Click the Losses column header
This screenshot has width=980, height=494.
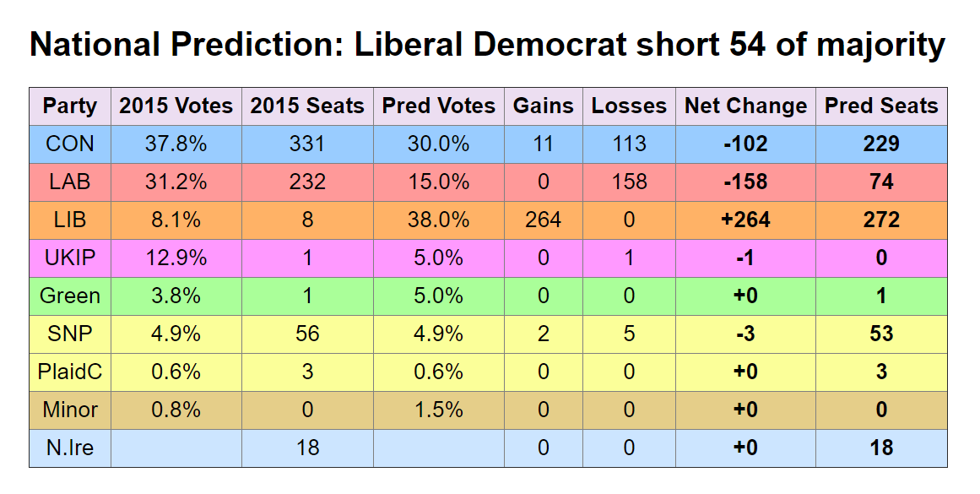[x=629, y=106]
